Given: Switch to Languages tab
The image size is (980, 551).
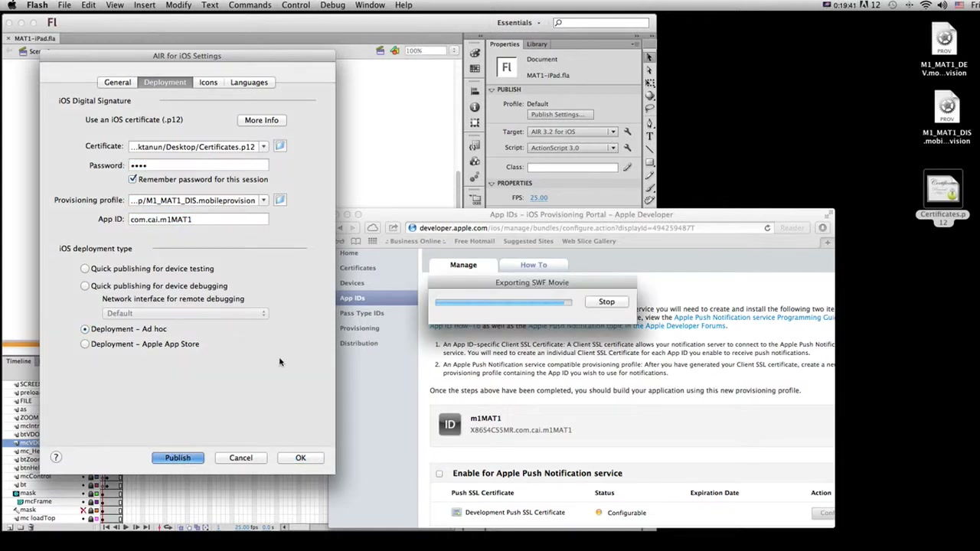Looking at the screenshot, I should click(249, 83).
